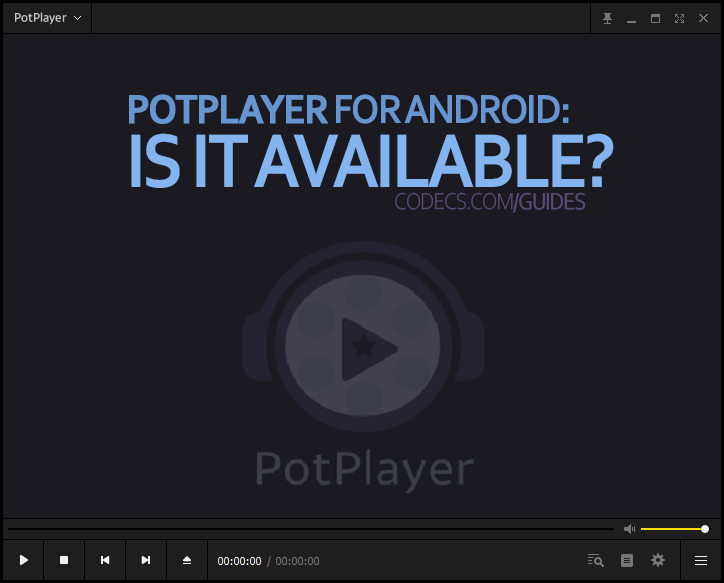Toggle the playlist via hamburger icon
The width and height of the screenshot is (724, 583).
[700, 560]
